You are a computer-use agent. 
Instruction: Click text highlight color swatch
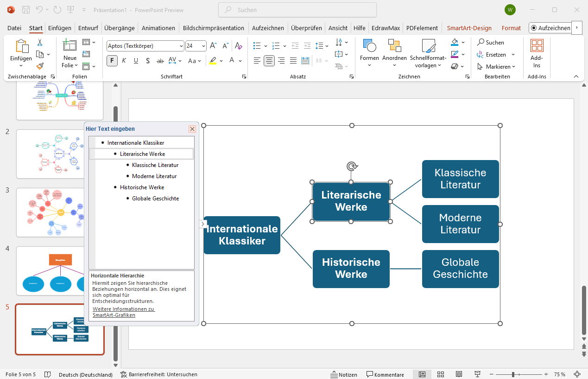coord(213,61)
